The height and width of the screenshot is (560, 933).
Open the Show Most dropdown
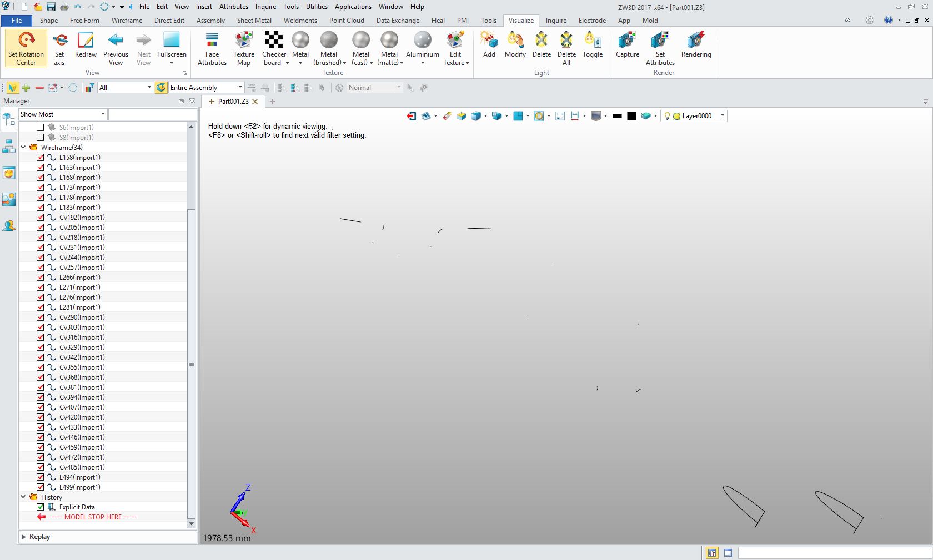[x=62, y=114]
